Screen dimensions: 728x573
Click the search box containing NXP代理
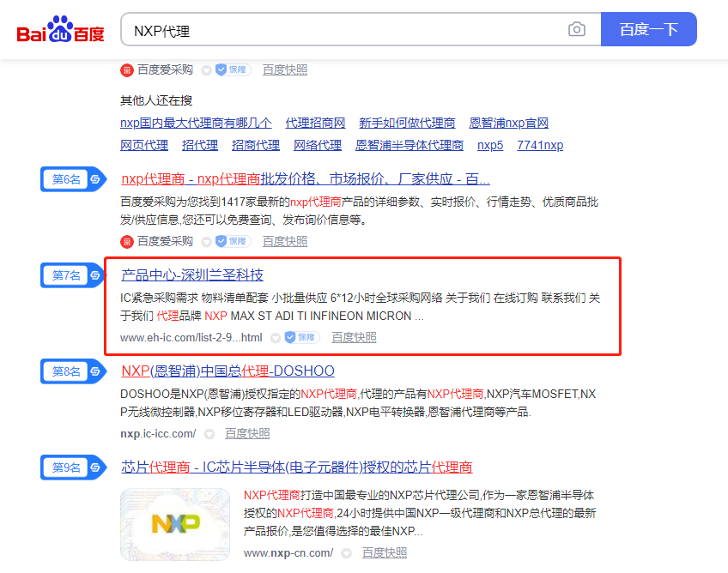343,30
